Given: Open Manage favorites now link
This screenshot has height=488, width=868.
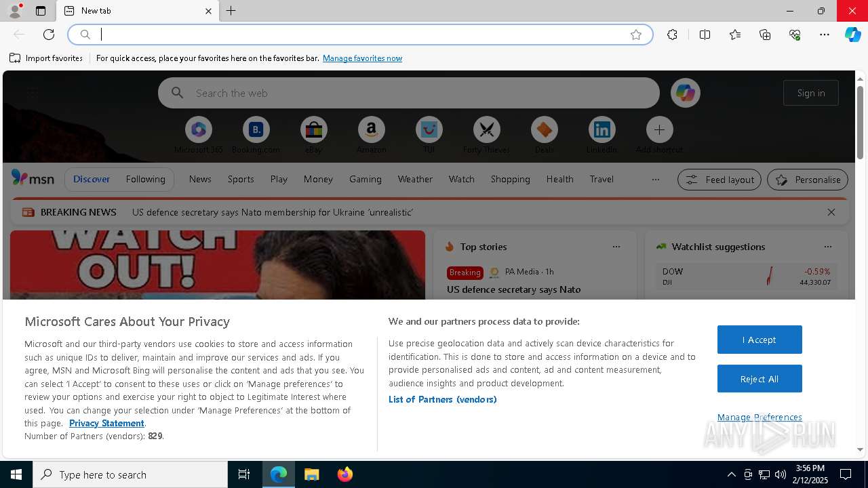Looking at the screenshot, I should [362, 58].
